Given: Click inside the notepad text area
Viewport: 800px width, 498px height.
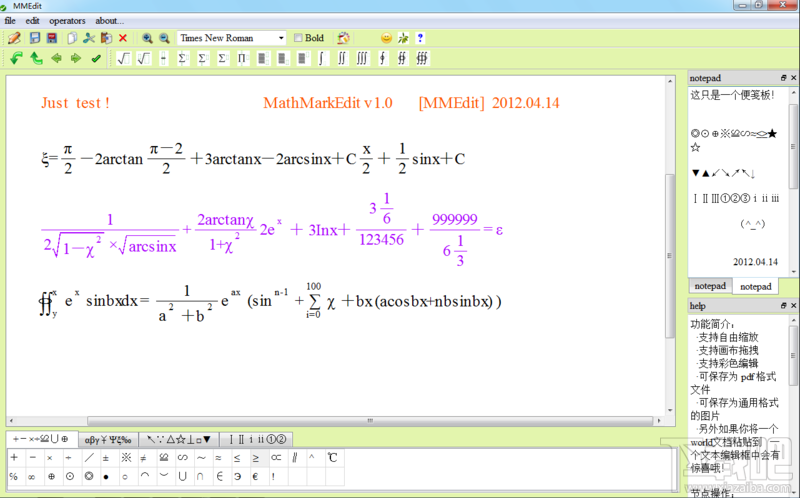Looking at the screenshot, I should click(x=738, y=182).
